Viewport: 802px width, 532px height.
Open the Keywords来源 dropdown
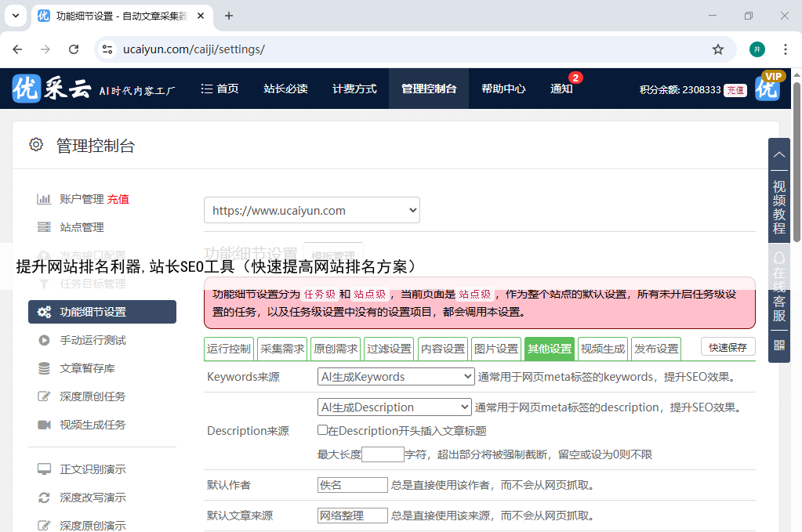pyautogui.click(x=396, y=377)
